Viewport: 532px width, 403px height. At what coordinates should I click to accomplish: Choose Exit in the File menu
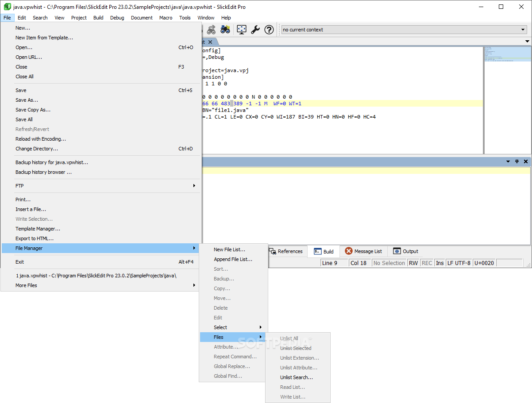101,262
